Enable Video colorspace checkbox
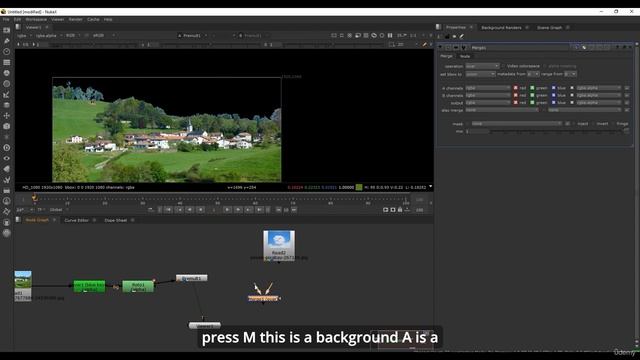Screen dimensions: 640x360 coord(503,66)
